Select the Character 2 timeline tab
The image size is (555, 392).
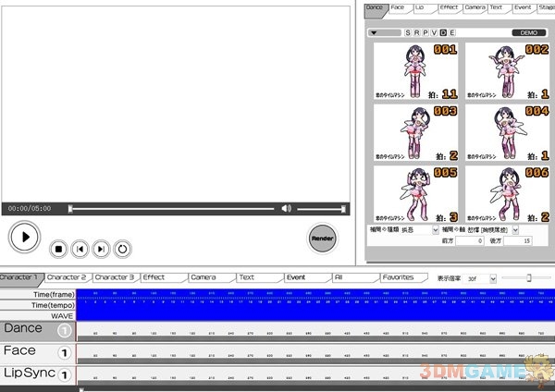point(67,276)
